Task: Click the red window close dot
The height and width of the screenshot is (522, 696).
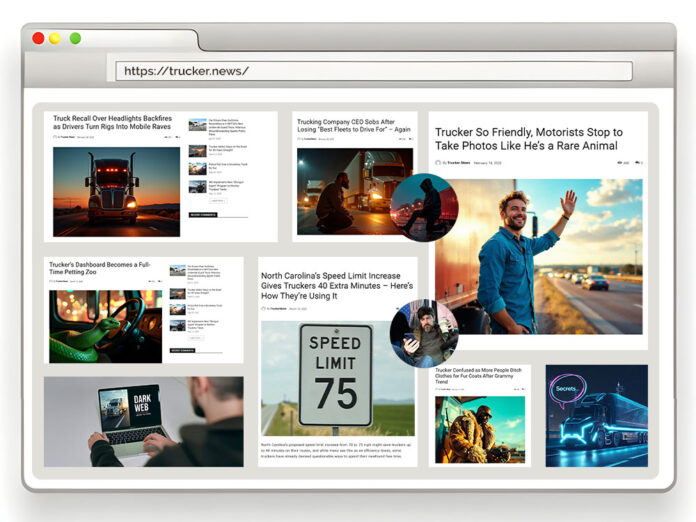Action: point(38,38)
